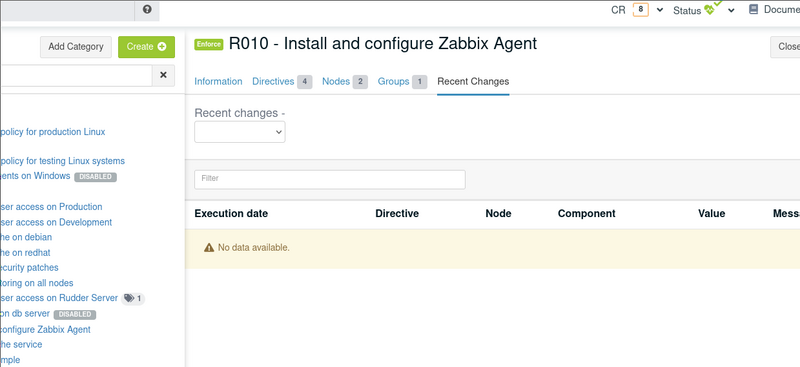
Task: Sort by Directive column header
Action: tap(397, 213)
